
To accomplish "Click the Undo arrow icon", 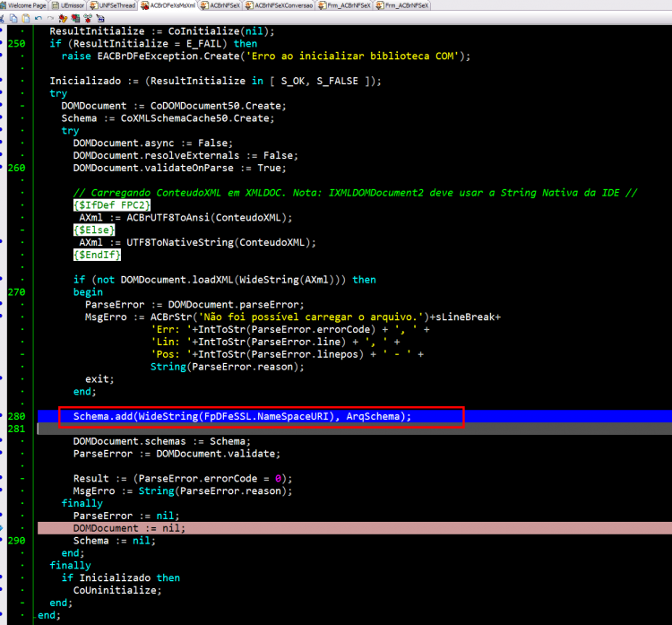I will coord(39,19).
